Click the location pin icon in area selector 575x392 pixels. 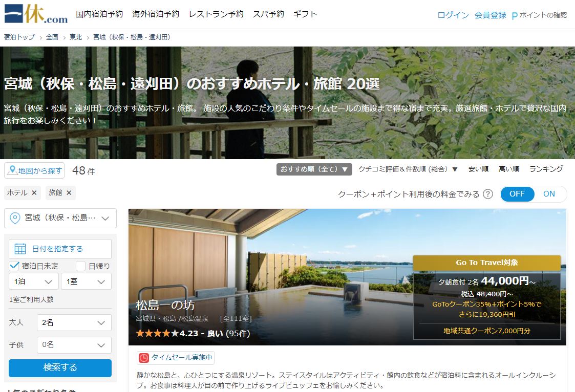tap(15, 219)
